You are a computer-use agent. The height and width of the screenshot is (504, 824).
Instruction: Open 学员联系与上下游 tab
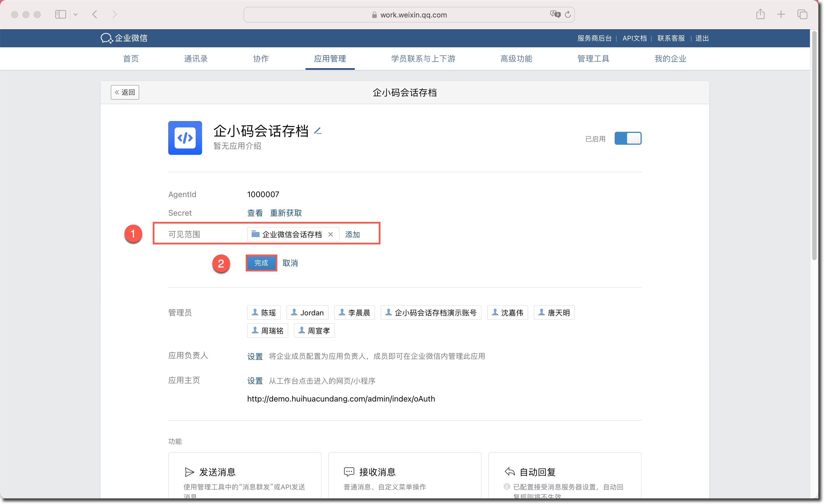pos(423,59)
